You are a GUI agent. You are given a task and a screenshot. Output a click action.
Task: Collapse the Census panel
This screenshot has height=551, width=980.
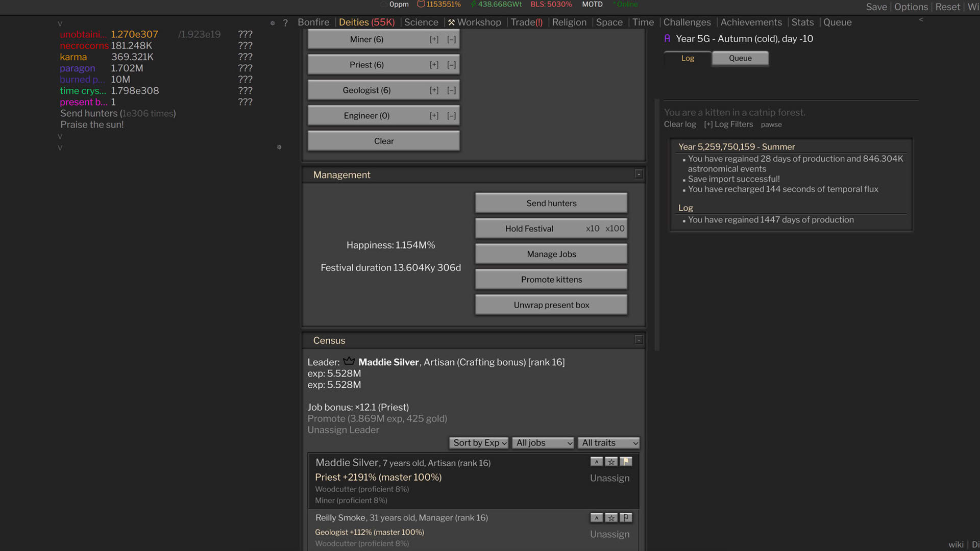639,340
